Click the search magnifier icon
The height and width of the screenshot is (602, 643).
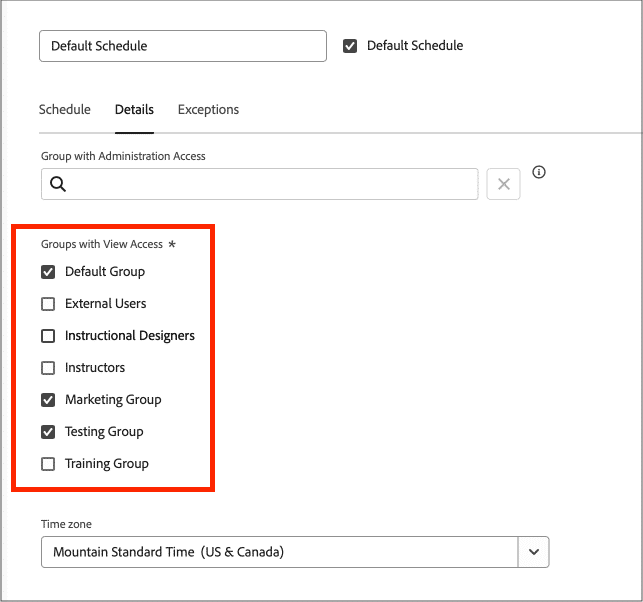pos(58,184)
